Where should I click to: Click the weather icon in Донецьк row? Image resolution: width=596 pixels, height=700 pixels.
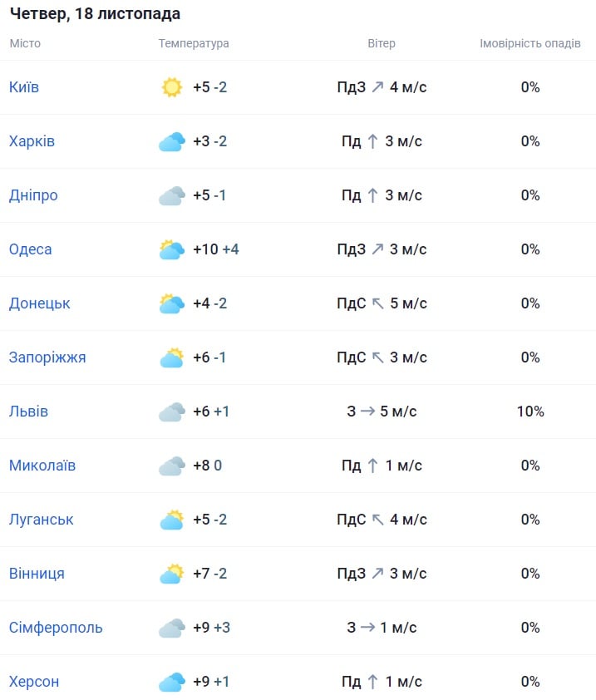tap(171, 303)
